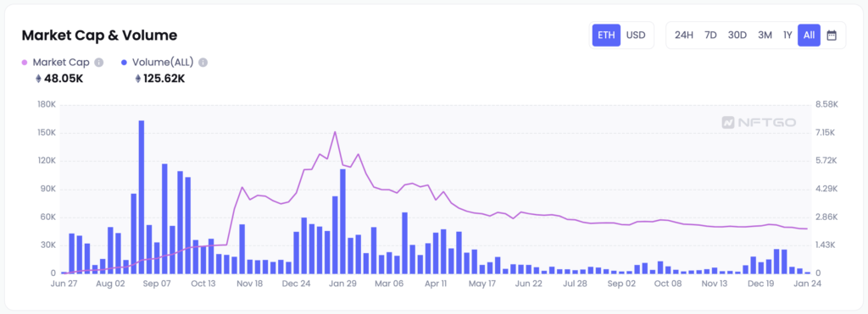The height and width of the screenshot is (314, 868).
Task: Click the tallest volume bar in late August
Action: (142, 197)
